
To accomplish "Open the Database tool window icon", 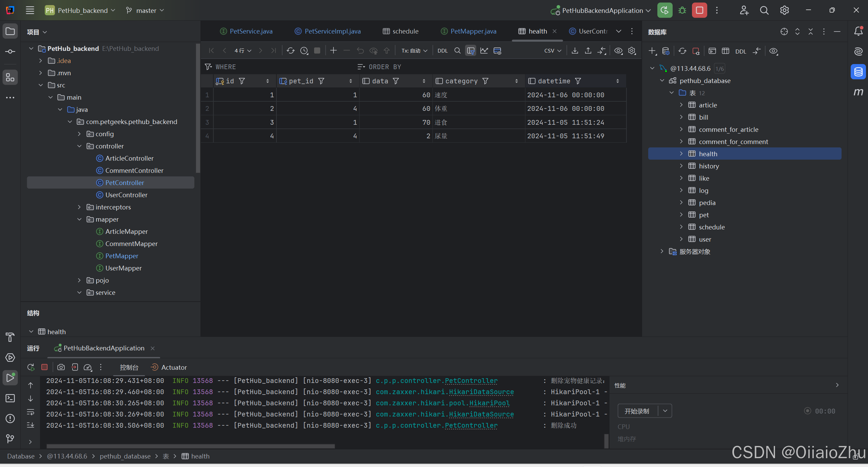I will tap(858, 72).
